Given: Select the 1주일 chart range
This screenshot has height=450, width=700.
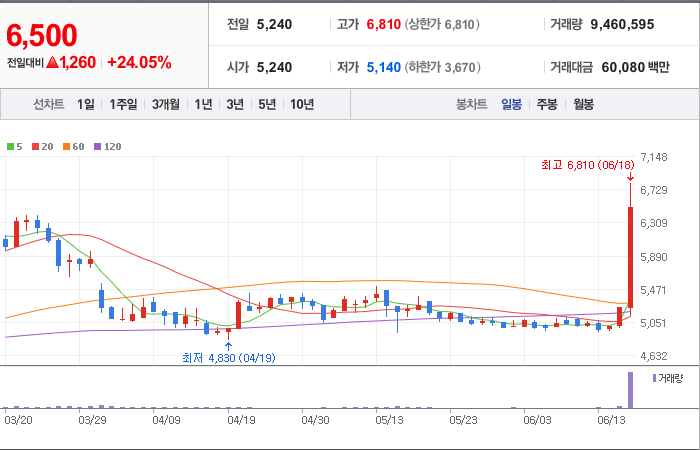Looking at the screenshot, I should click(x=123, y=104).
